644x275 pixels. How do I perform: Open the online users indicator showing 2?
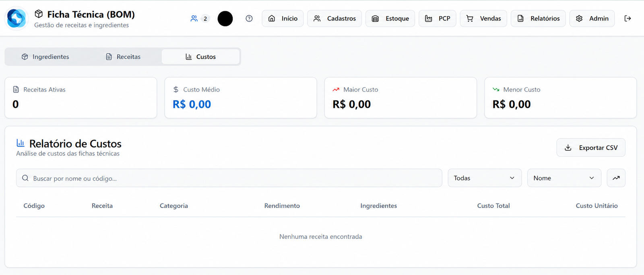click(200, 18)
